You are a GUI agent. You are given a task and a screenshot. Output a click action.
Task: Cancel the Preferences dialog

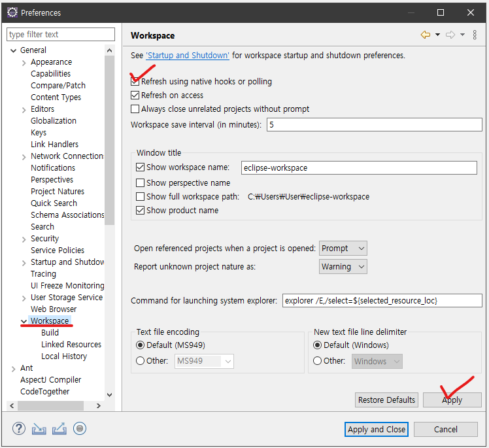click(x=446, y=429)
